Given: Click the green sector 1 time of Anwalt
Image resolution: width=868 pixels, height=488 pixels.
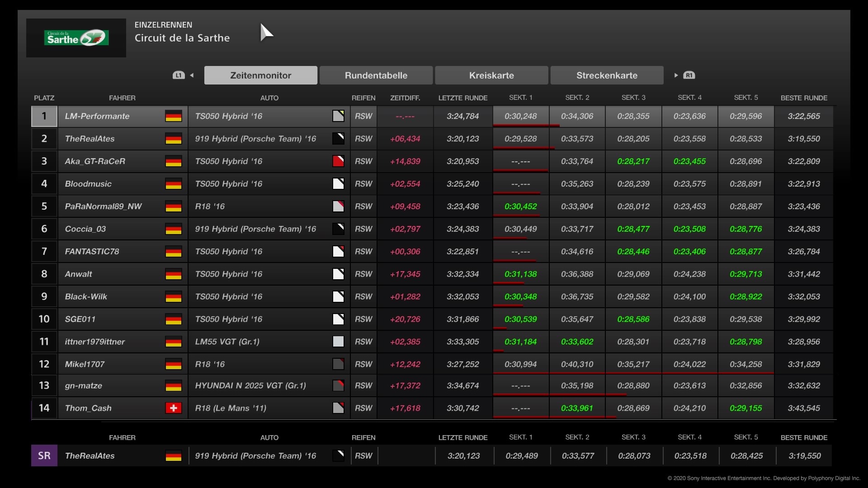Looking at the screenshot, I should [x=520, y=274].
